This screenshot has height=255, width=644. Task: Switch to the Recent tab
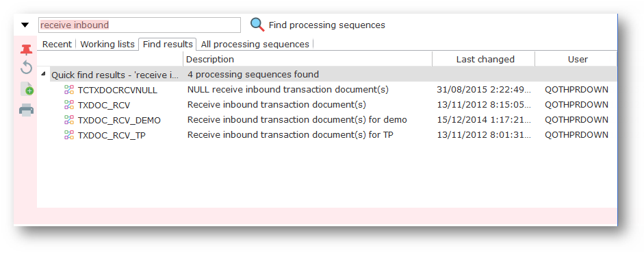pos(57,45)
